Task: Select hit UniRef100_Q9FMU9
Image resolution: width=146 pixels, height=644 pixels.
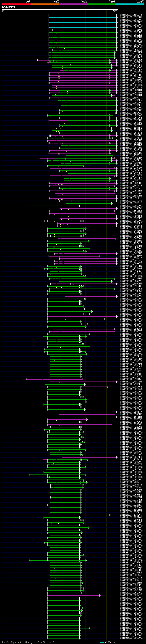Action: point(131,120)
